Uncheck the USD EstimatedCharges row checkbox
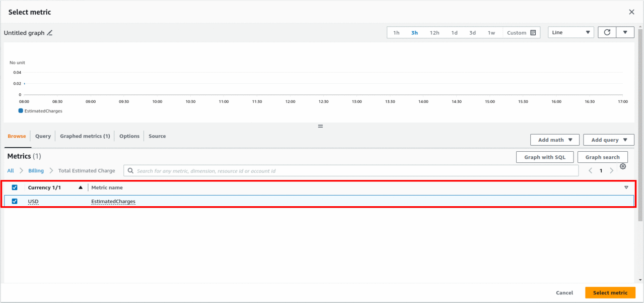This screenshot has width=644, height=303. (15, 201)
